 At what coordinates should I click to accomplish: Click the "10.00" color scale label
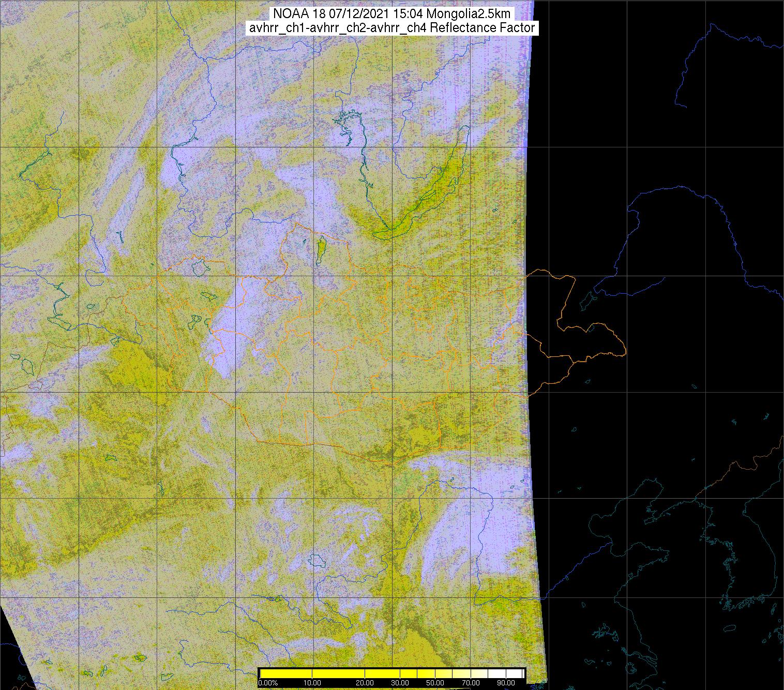pyautogui.click(x=313, y=683)
